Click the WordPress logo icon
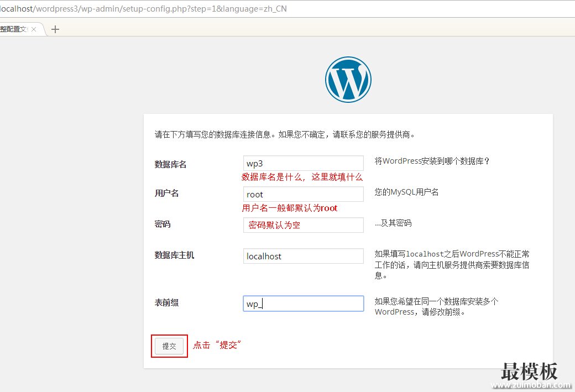 [348, 80]
